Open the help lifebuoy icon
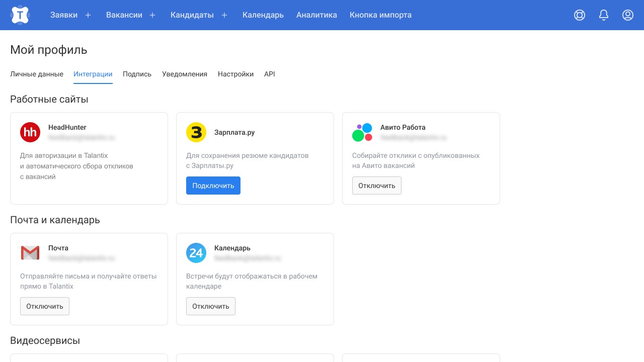Viewport: 644px width, 362px height. 580,15
